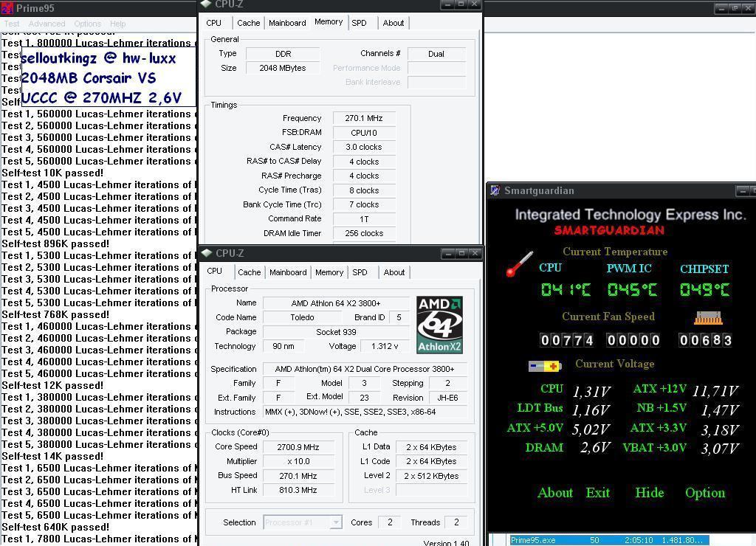Click the CPU temperature readout in Smartguardian

(x=565, y=290)
